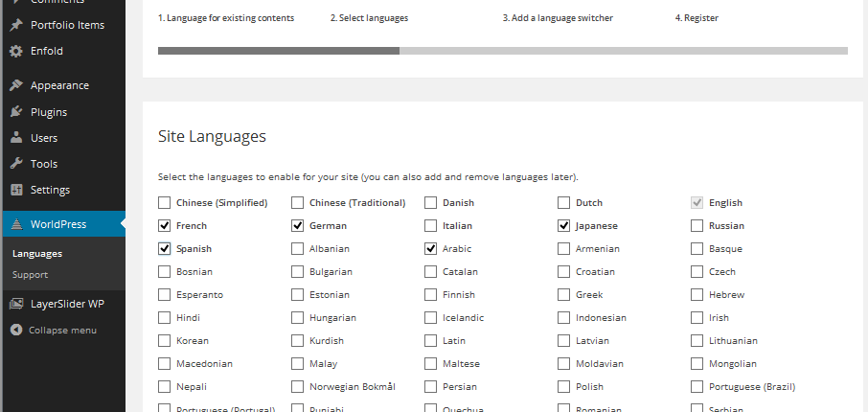Click the Plugins plug icon
Image resolution: width=868 pixels, height=412 pixels.
[16, 112]
